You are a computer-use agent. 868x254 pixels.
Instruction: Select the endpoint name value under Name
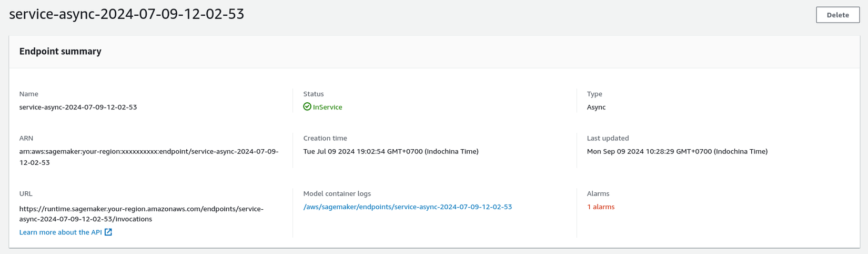78,107
